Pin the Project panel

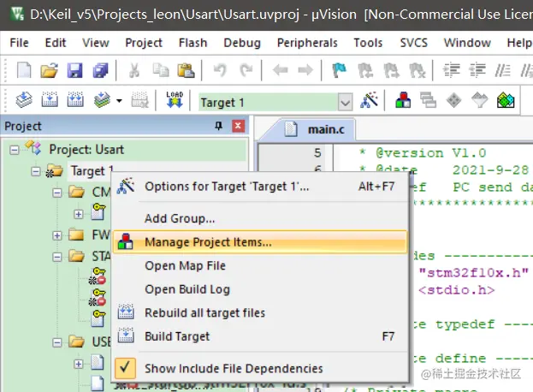pyautogui.click(x=218, y=126)
